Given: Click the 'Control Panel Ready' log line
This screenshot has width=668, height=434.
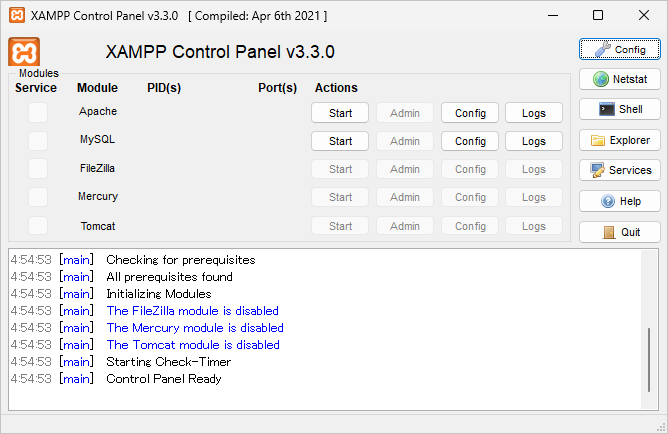Looking at the screenshot, I should [164, 379].
